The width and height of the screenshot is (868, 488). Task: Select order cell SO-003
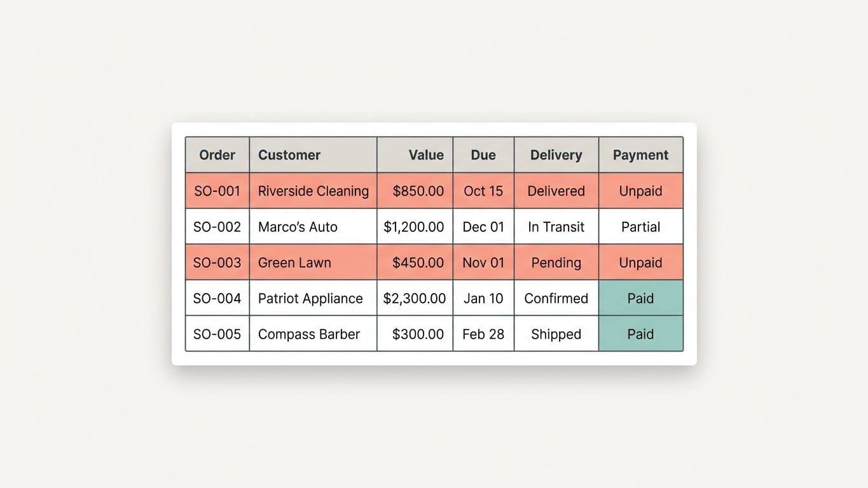[217, 262]
